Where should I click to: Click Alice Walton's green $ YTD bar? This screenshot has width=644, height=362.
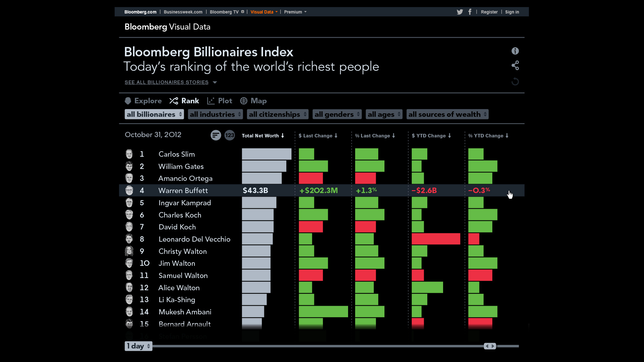427,287
